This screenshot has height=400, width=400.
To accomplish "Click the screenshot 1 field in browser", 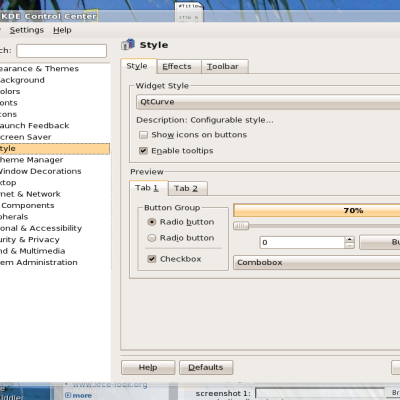I will 320,393.
